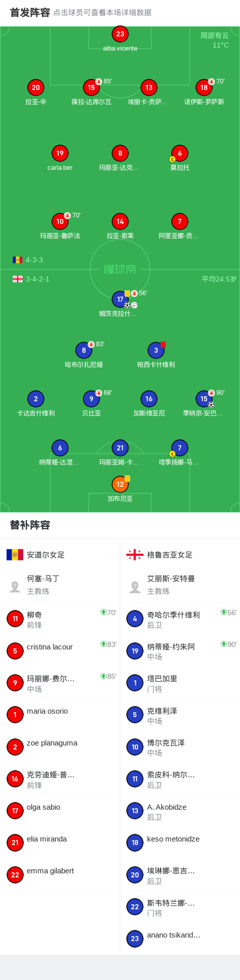The width and height of the screenshot is (240, 980).
Task: Select substitute 奇哈季什维利 number 4
Action: [x=180, y=619]
